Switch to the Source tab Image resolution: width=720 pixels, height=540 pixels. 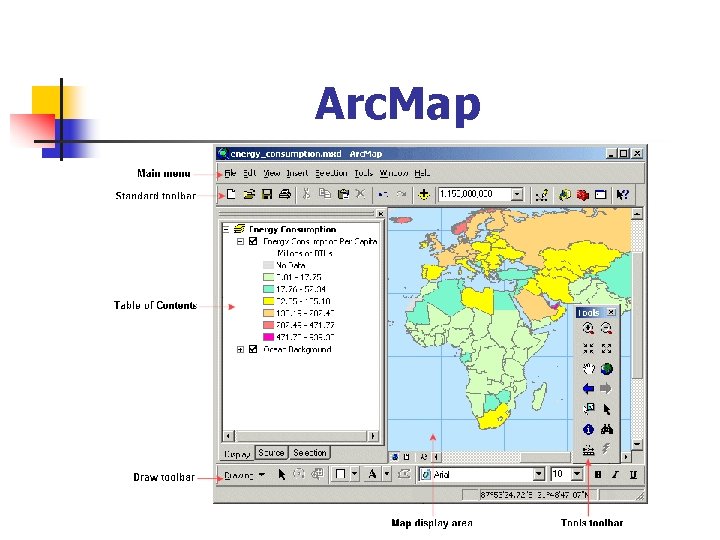click(271, 453)
